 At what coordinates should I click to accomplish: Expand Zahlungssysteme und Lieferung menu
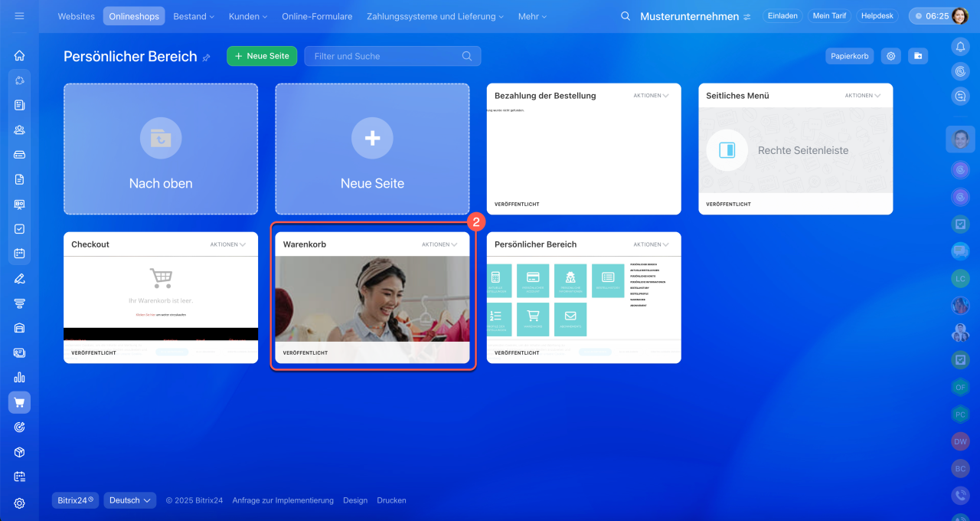tap(435, 16)
